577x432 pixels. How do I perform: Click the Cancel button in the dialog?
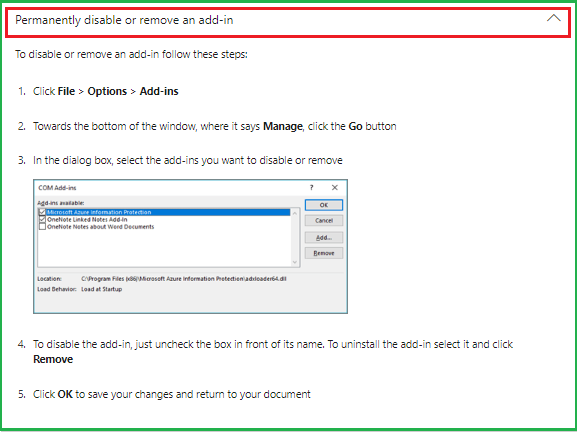[324, 220]
